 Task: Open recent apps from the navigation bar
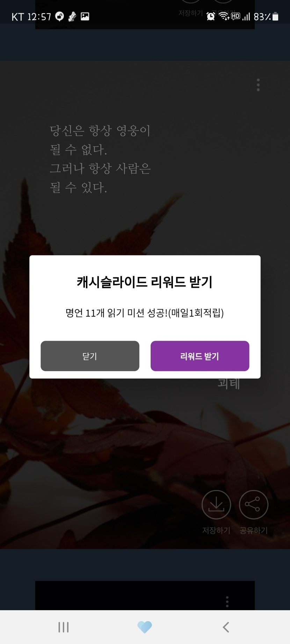[63, 627]
